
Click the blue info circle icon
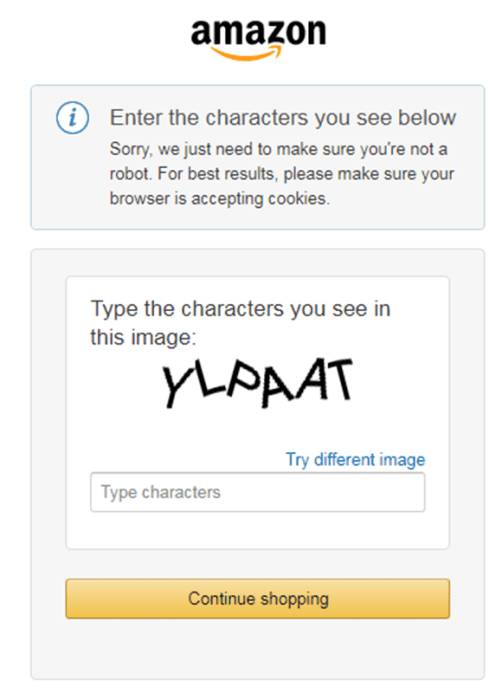72,118
